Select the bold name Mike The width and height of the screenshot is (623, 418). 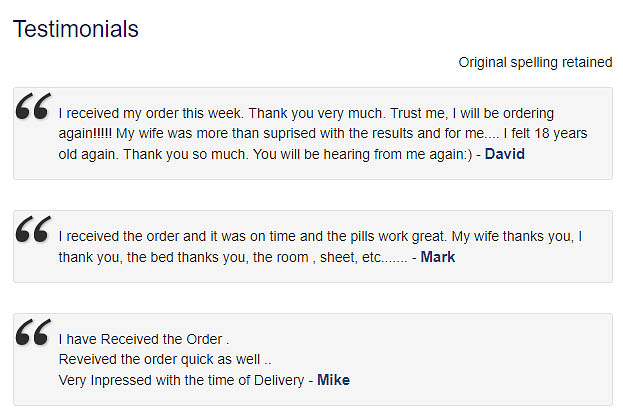(x=334, y=380)
